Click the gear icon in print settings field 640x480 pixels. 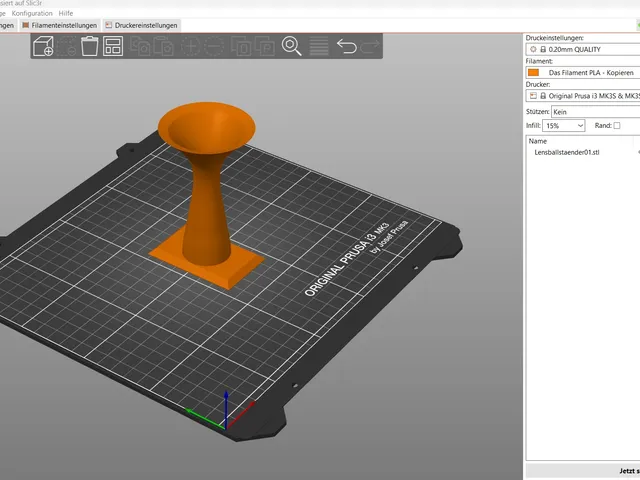533,49
